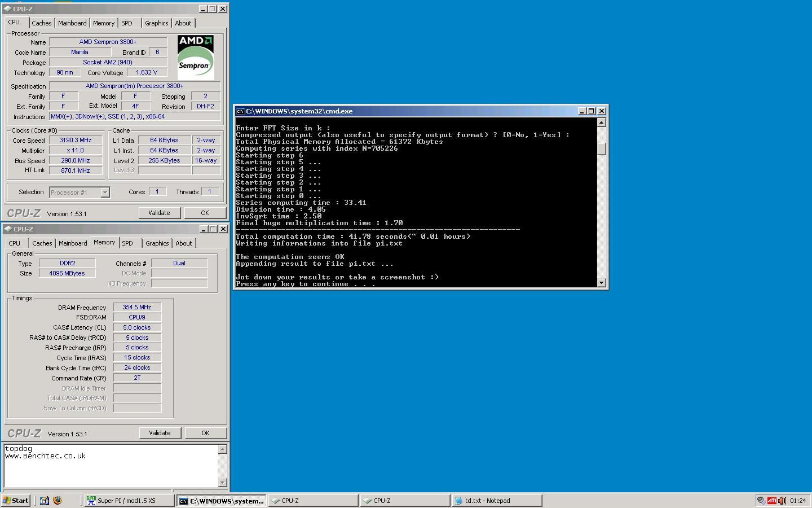Viewport: 812px width, 508px height.
Task: Click OK in the memory-timings CPU-Z window
Action: pyautogui.click(x=205, y=433)
